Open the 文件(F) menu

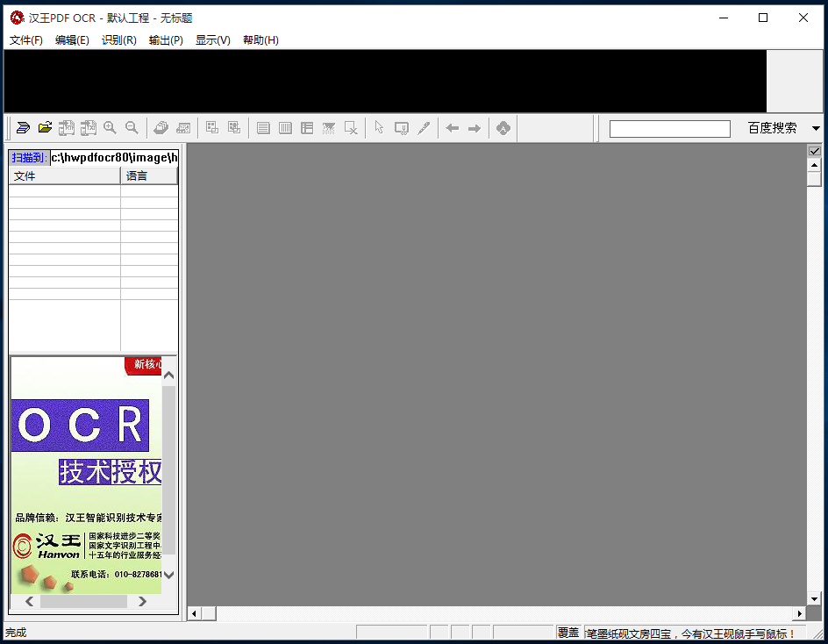click(26, 40)
